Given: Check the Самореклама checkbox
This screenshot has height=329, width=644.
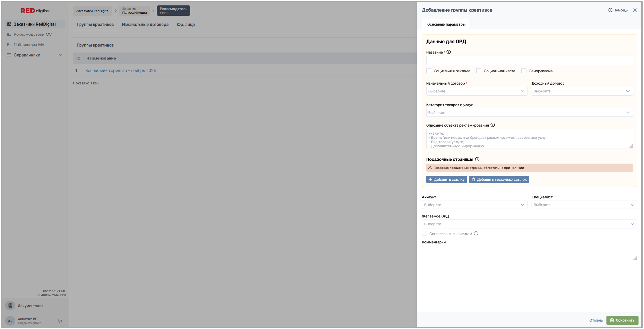Looking at the screenshot, I should 524,71.
